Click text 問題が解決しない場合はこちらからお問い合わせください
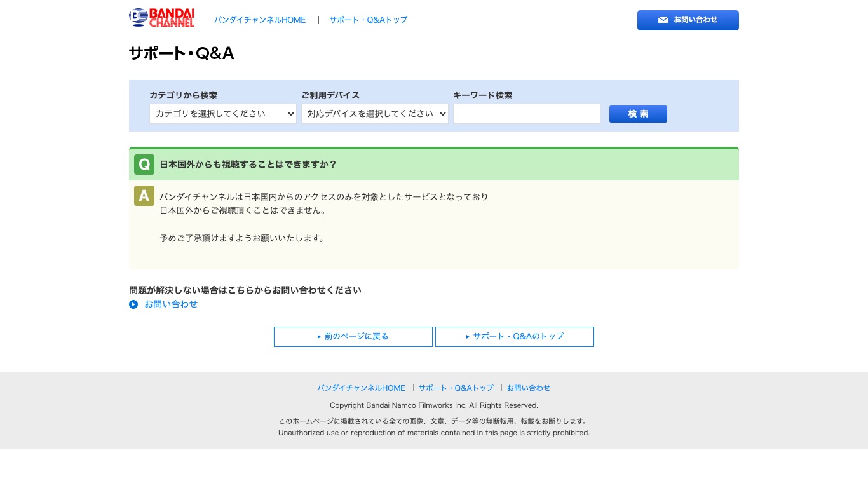This screenshot has height=488, width=868. tap(245, 290)
